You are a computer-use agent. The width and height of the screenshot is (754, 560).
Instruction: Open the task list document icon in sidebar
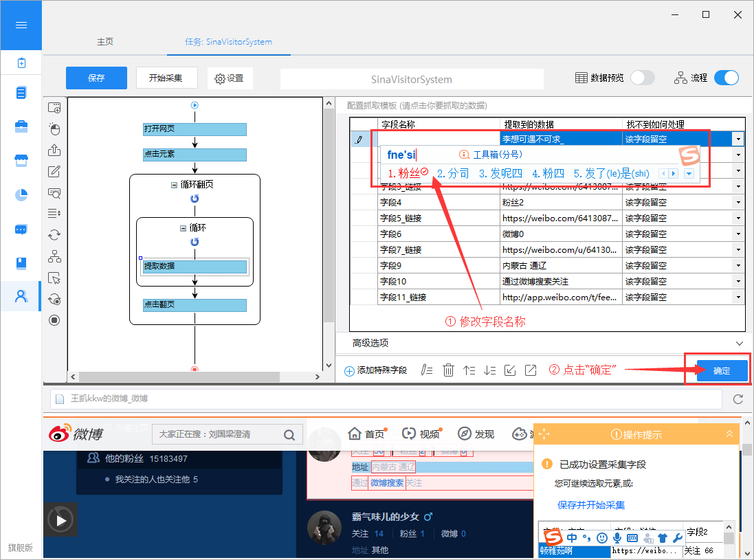[21, 92]
